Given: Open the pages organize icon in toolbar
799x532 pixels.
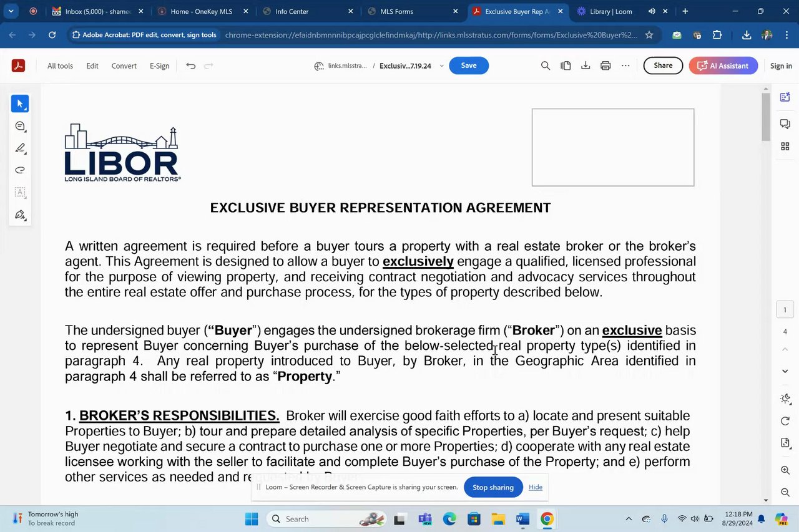Looking at the screenshot, I should click(x=566, y=65).
